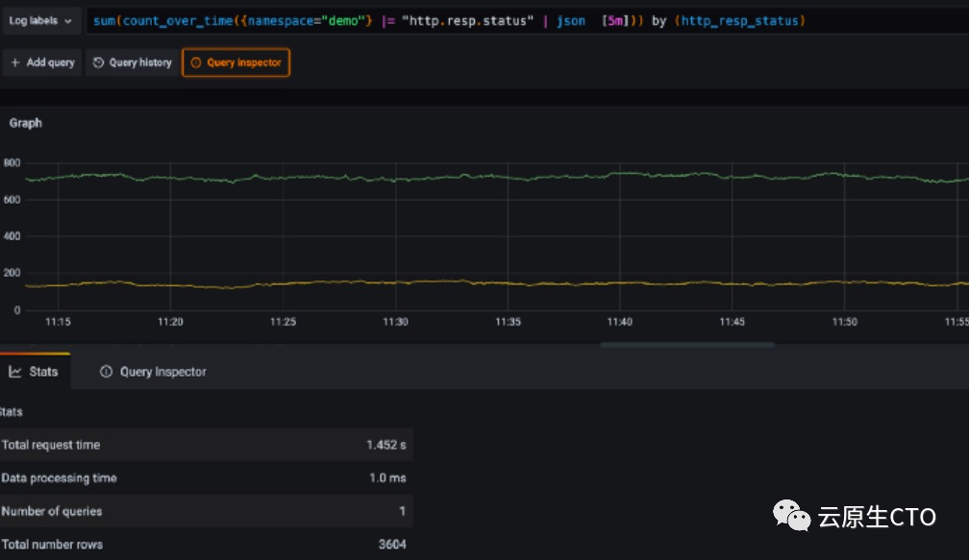Click the chart icon on Stats tab
969x560 pixels.
pyautogui.click(x=15, y=372)
